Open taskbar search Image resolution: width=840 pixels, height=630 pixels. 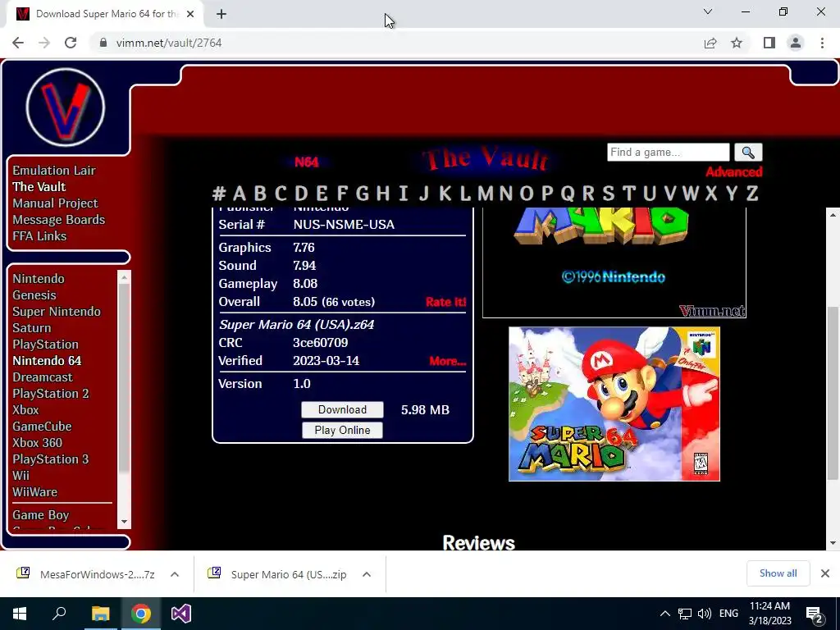(x=59, y=614)
